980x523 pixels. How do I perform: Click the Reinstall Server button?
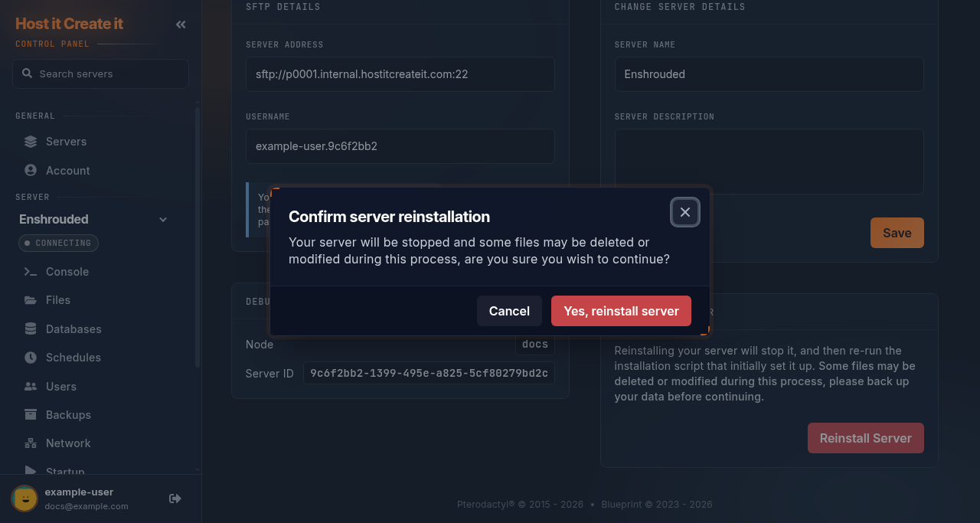click(x=865, y=438)
